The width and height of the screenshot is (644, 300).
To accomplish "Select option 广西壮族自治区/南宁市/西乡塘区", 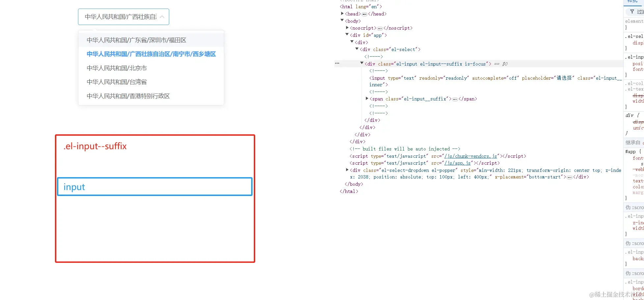I will pyautogui.click(x=151, y=54).
